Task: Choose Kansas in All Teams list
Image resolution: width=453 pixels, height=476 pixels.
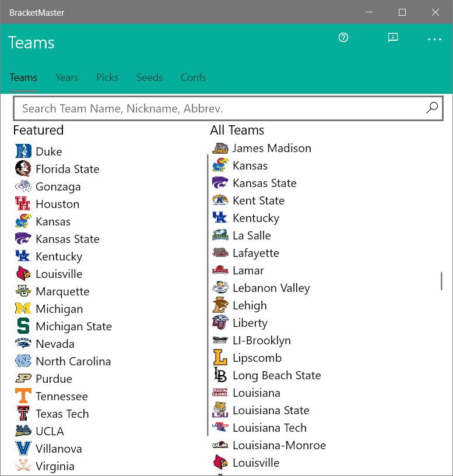Action: point(250,165)
